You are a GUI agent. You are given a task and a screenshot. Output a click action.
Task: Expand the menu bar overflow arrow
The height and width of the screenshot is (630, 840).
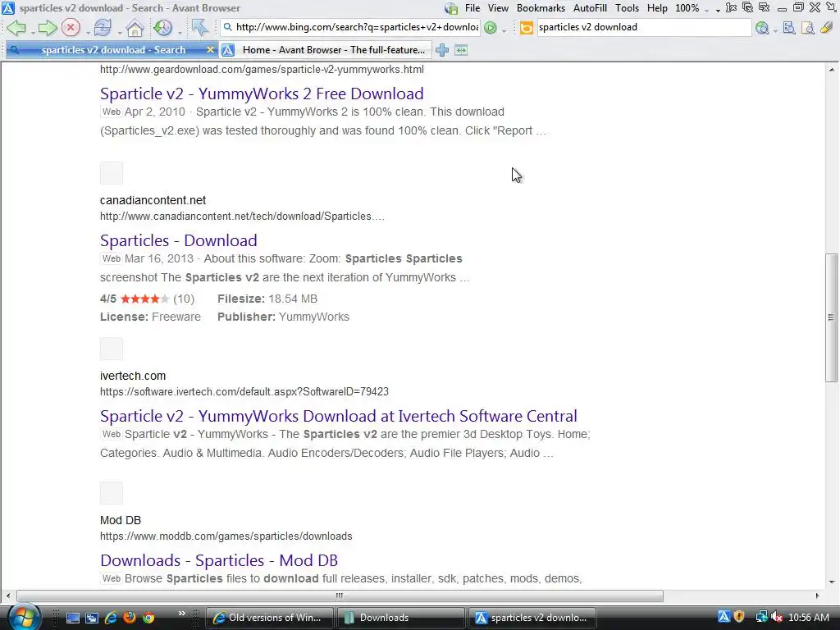coord(717,10)
